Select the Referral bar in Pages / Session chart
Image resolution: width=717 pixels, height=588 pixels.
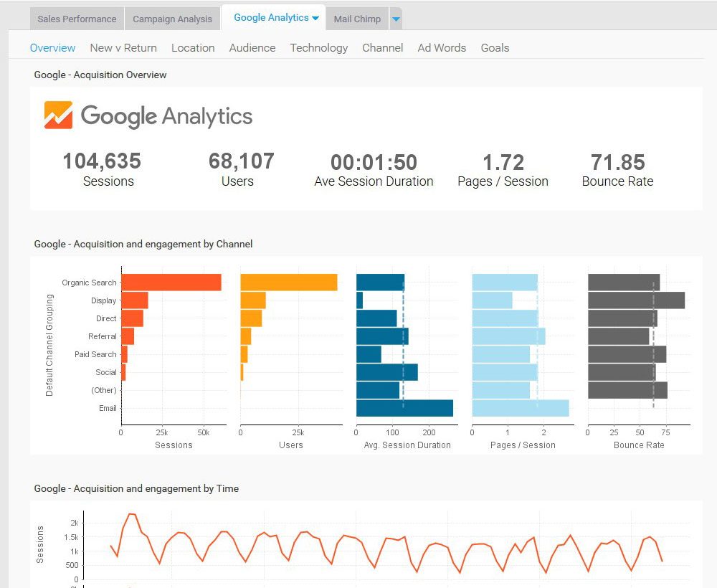508,336
